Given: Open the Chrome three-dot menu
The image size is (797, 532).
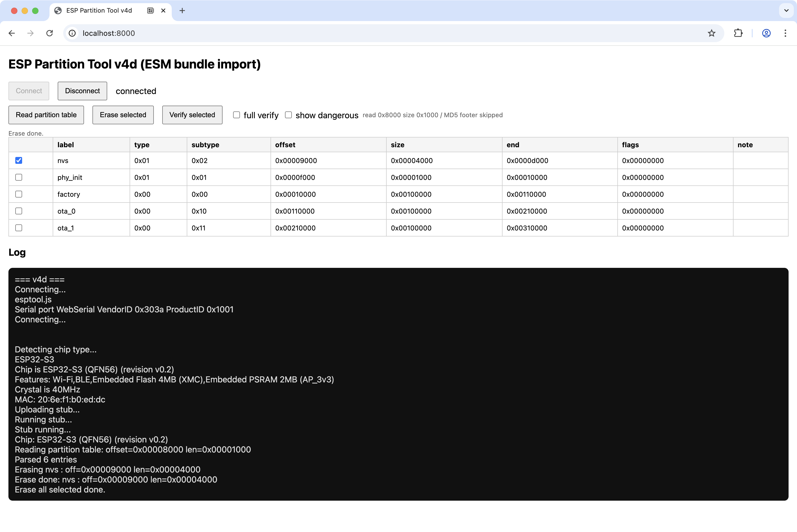Looking at the screenshot, I should pyautogui.click(x=785, y=33).
